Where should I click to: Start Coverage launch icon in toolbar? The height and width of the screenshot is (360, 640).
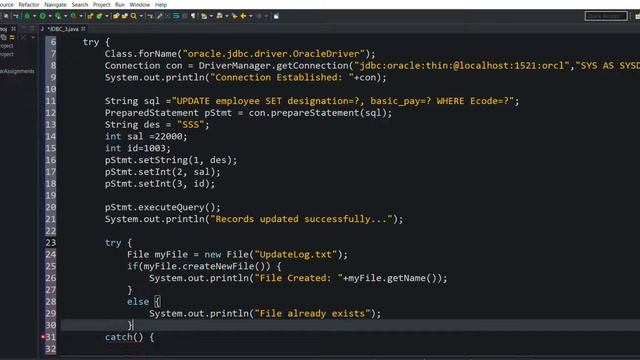tap(58, 16)
